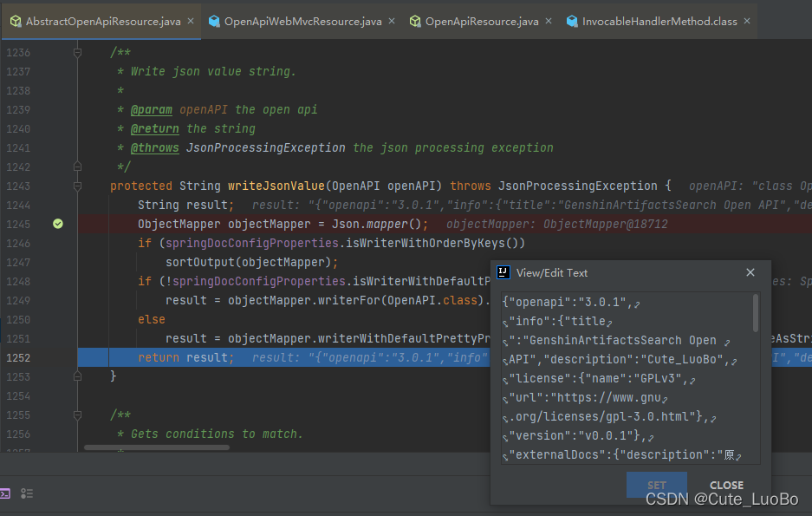Click the Json.mapper() call
The height and width of the screenshot is (516, 812).
click(378, 224)
